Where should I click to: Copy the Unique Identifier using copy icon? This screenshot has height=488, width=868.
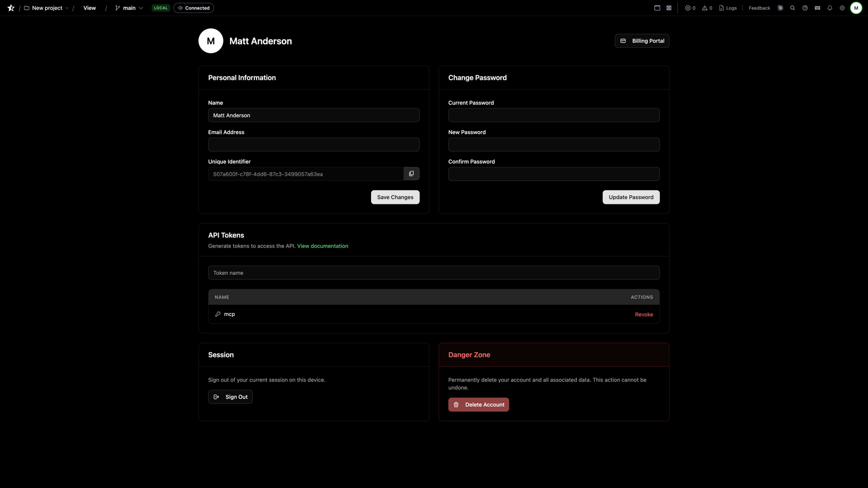click(411, 174)
